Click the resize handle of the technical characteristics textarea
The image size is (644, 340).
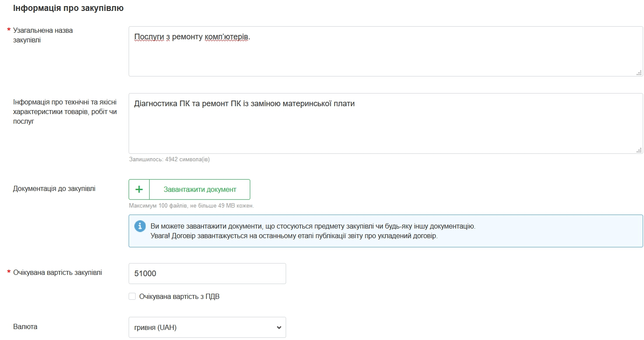coord(639,150)
